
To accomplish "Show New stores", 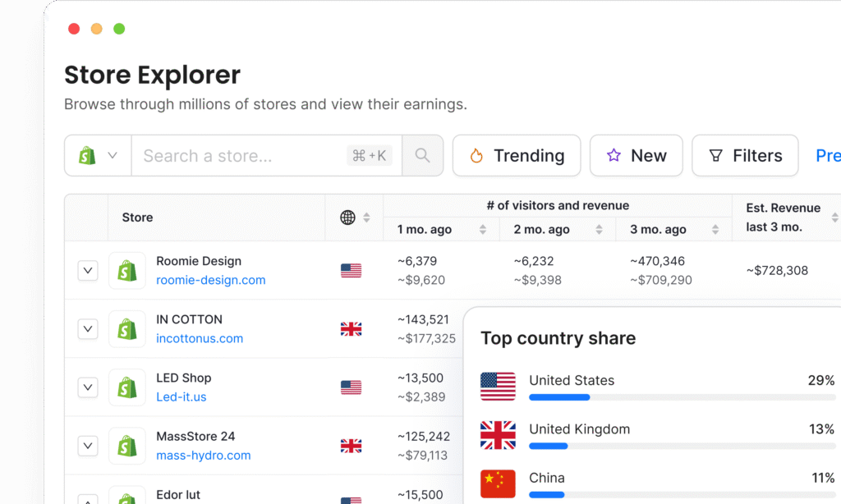I will pos(636,156).
